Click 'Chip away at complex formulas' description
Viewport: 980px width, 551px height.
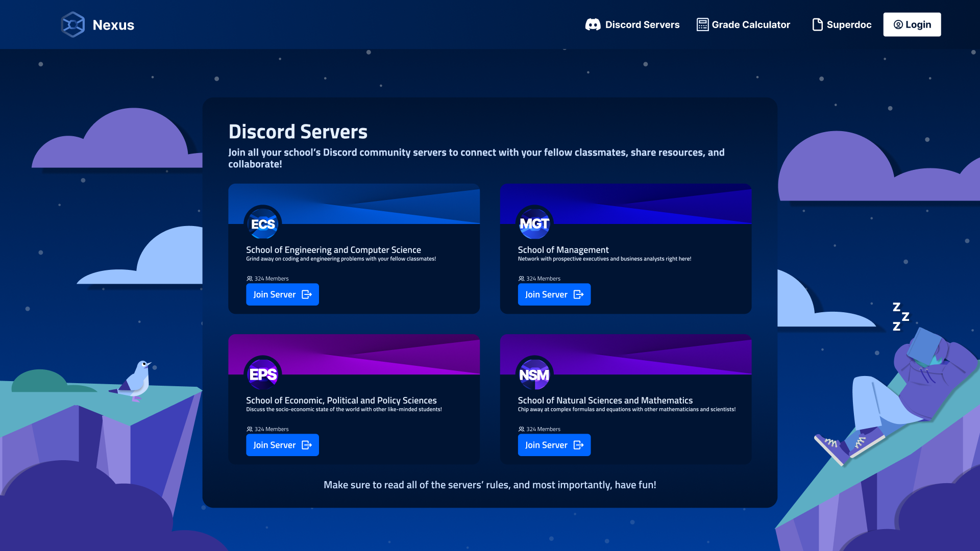[627, 409]
